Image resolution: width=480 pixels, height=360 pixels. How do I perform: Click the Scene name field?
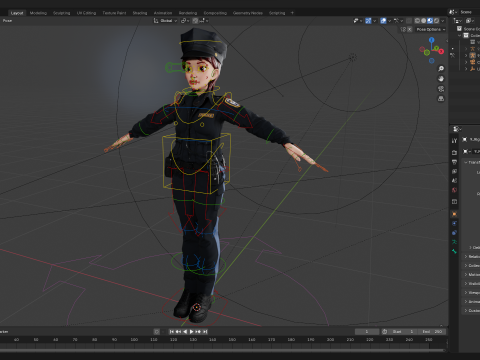(x=469, y=12)
